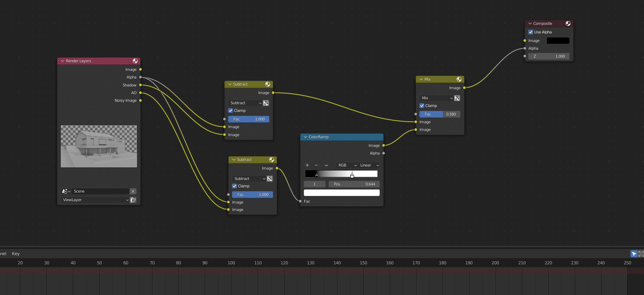Open the Linear interpolation dropdown

pyautogui.click(x=369, y=165)
